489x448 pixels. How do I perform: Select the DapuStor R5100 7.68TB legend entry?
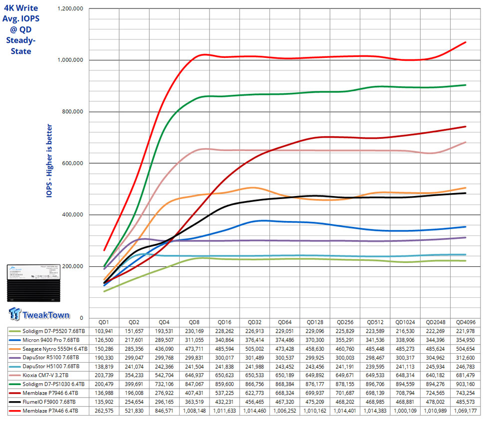point(48,358)
